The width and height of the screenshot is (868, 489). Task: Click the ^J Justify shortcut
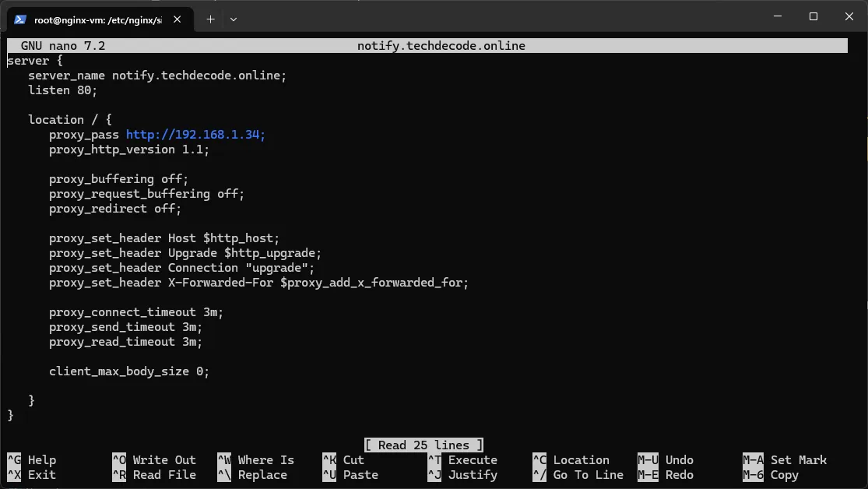[x=462, y=475]
